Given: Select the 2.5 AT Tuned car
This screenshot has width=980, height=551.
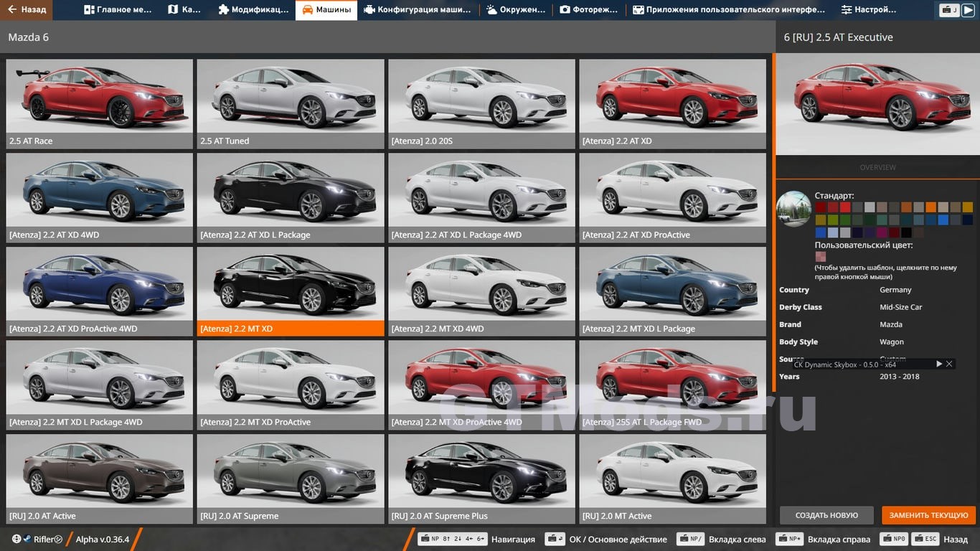Looking at the screenshot, I should [291, 103].
